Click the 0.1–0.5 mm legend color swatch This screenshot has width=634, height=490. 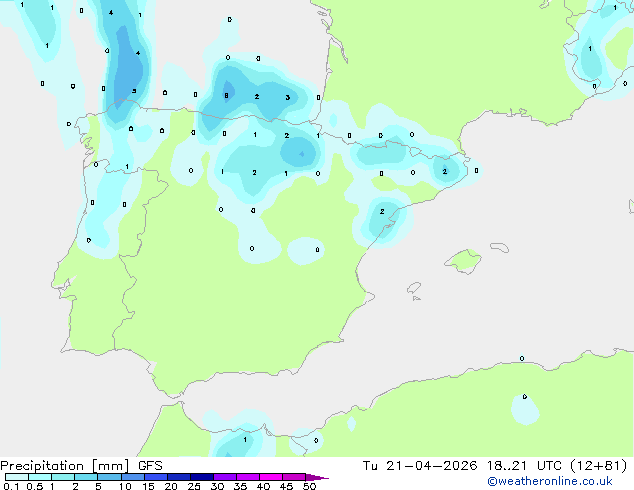[x=17, y=477]
